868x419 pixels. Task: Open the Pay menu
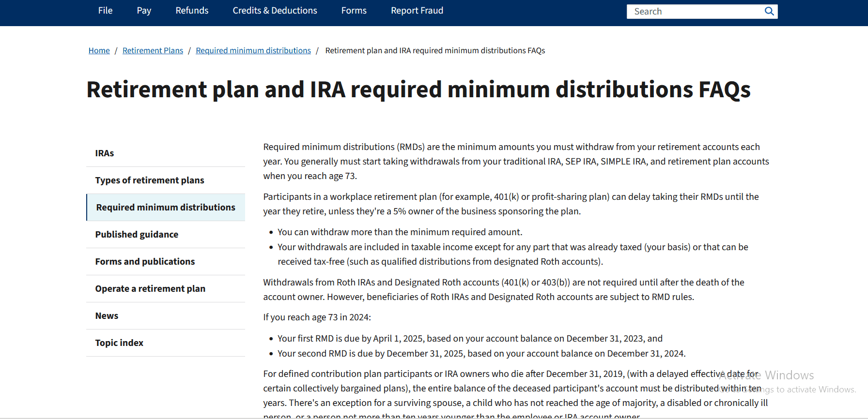(144, 11)
